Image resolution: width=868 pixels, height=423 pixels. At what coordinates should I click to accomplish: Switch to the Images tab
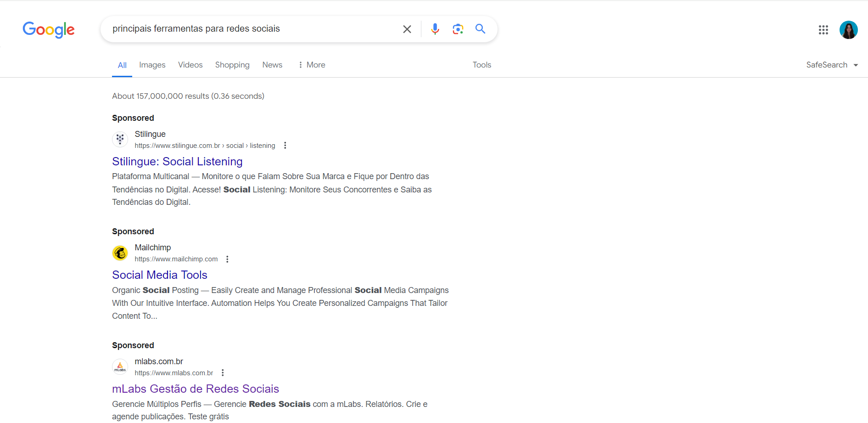152,65
